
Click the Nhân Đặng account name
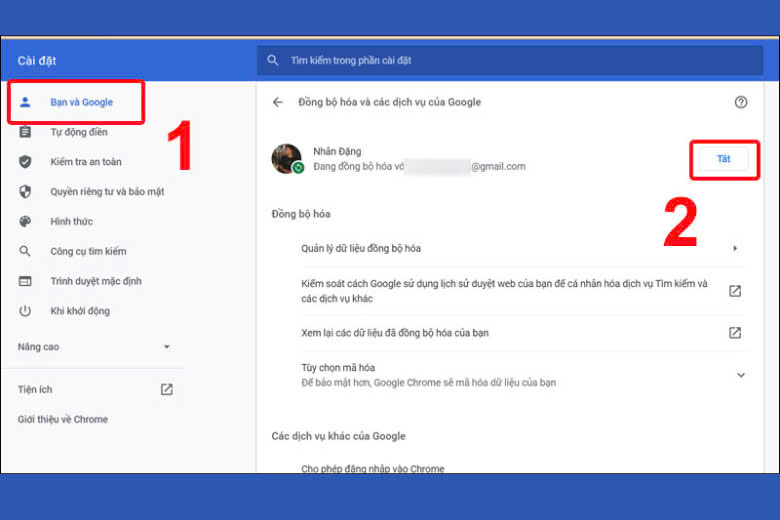[337, 151]
